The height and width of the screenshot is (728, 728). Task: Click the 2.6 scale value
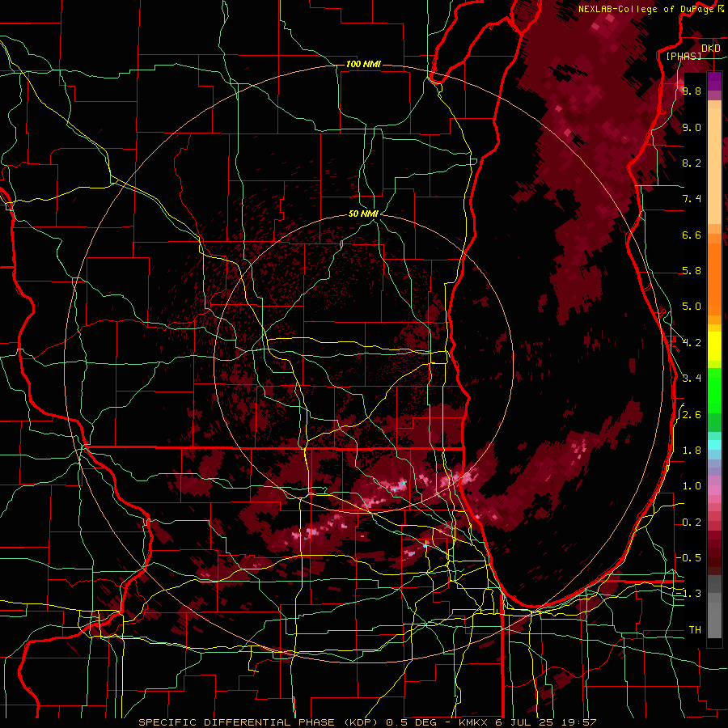692,415
